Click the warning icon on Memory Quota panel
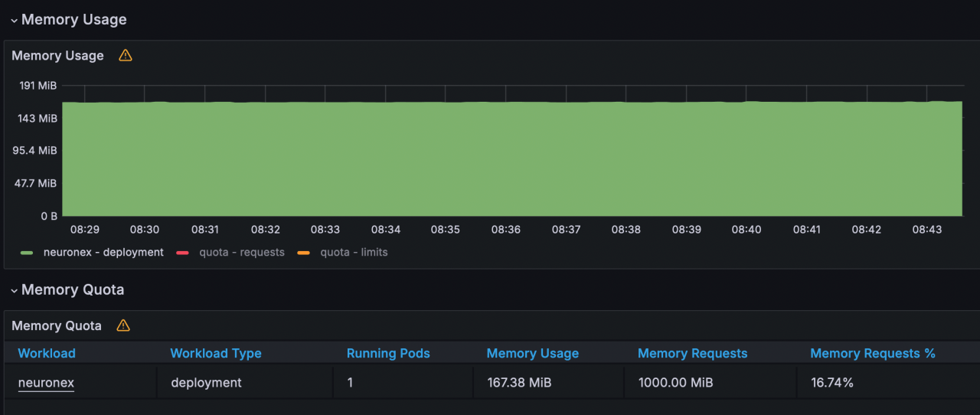This screenshot has height=415, width=980. (123, 325)
